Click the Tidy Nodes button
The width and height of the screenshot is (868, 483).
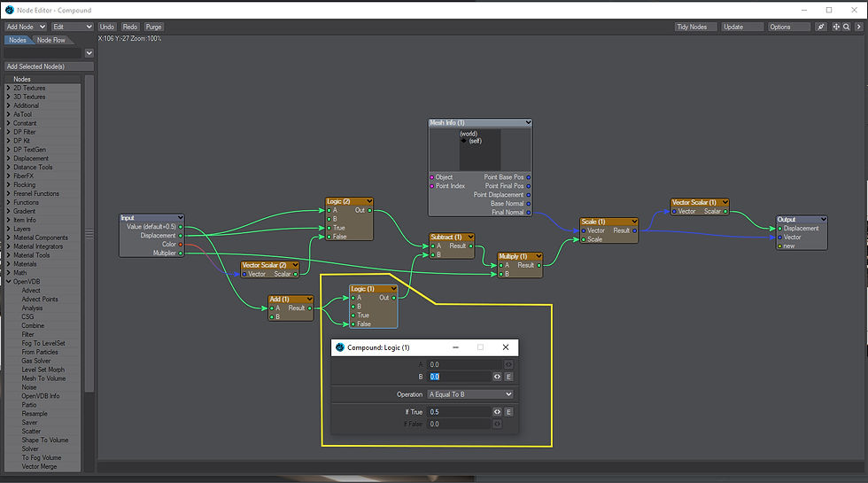click(695, 27)
